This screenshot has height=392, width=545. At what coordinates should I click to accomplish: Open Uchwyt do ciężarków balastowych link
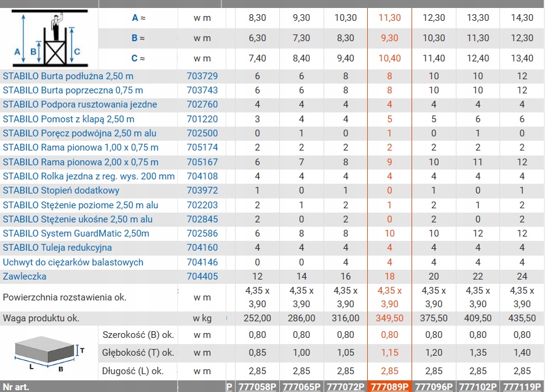click(73, 262)
